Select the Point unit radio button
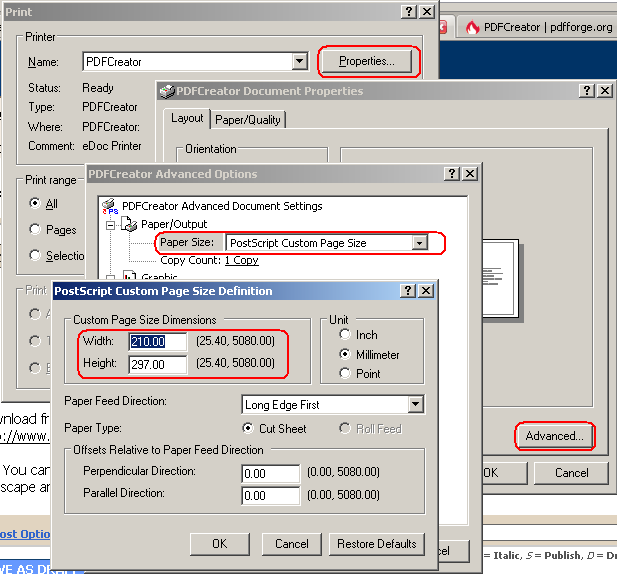Viewport: 617px width, 574px height. coord(345,373)
